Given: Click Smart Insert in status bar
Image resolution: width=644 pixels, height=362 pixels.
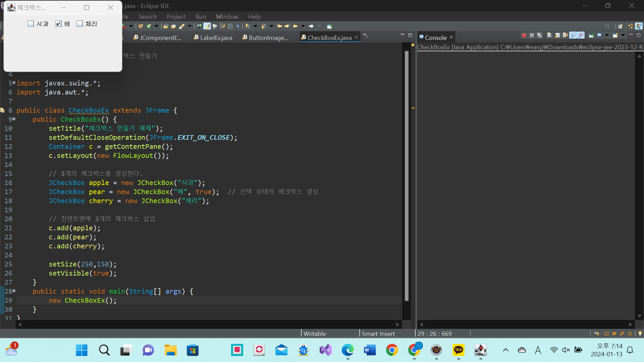Looking at the screenshot, I should pos(378,334).
